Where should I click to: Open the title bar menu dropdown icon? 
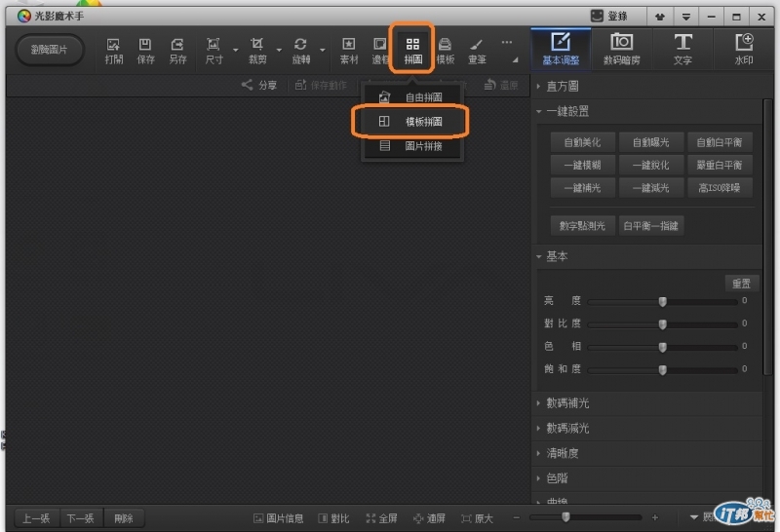click(686, 17)
